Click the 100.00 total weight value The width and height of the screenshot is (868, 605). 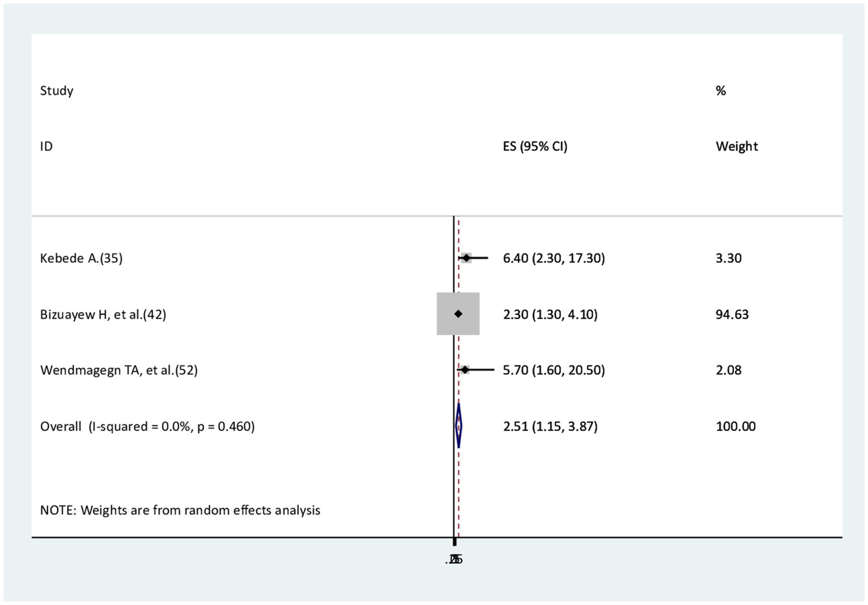pyautogui.click(x=735, y=426)
